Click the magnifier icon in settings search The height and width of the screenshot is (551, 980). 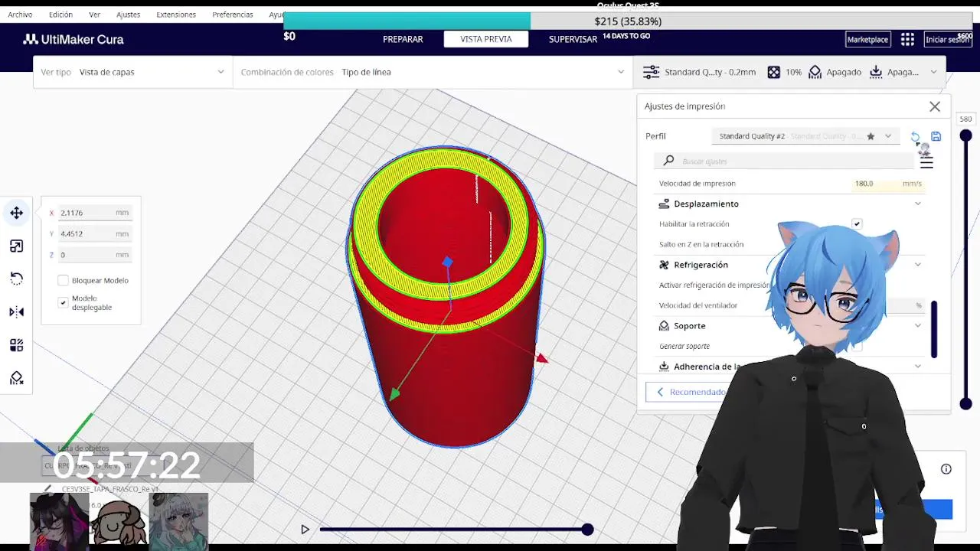[x=668, y=161]
